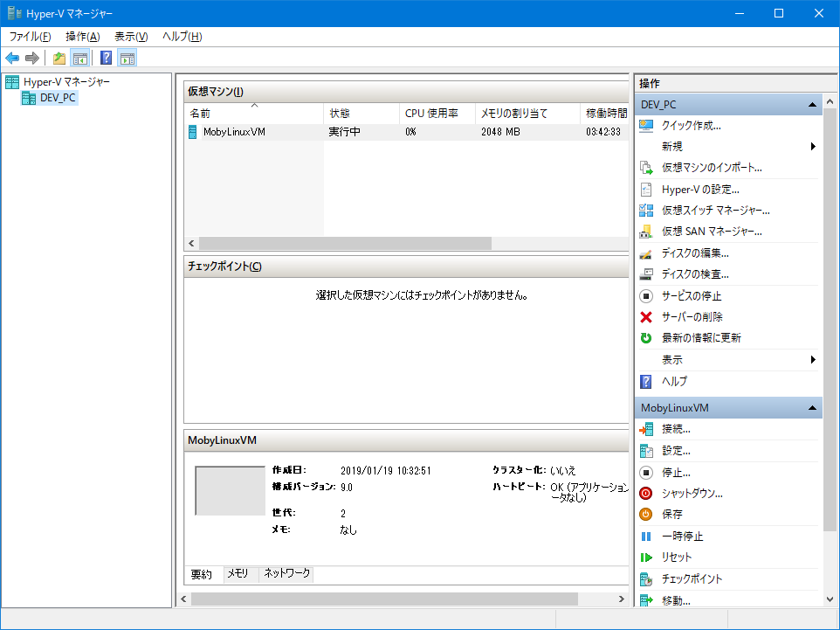Image resolution: width=840 pixels, height=630 pixels.
Task: Select the MobyLinuxVM row in list
Action: point(406,132)
